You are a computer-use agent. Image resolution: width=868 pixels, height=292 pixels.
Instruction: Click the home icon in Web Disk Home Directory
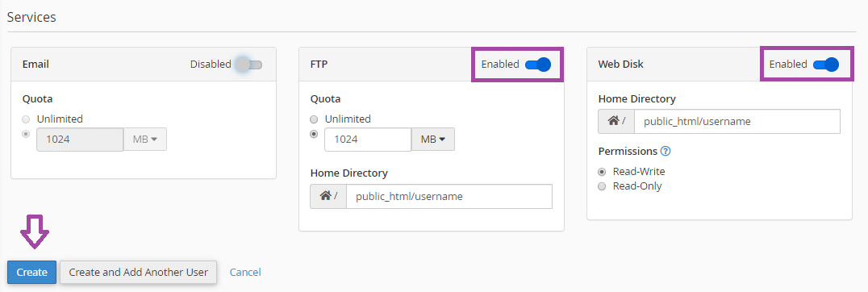click(x=613, y=121)
